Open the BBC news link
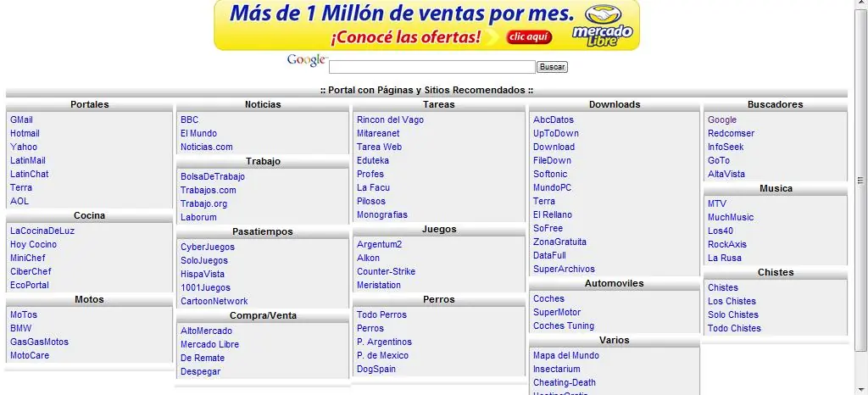The height and width of the screenshot is (395, 868). (x=189, y=120)
